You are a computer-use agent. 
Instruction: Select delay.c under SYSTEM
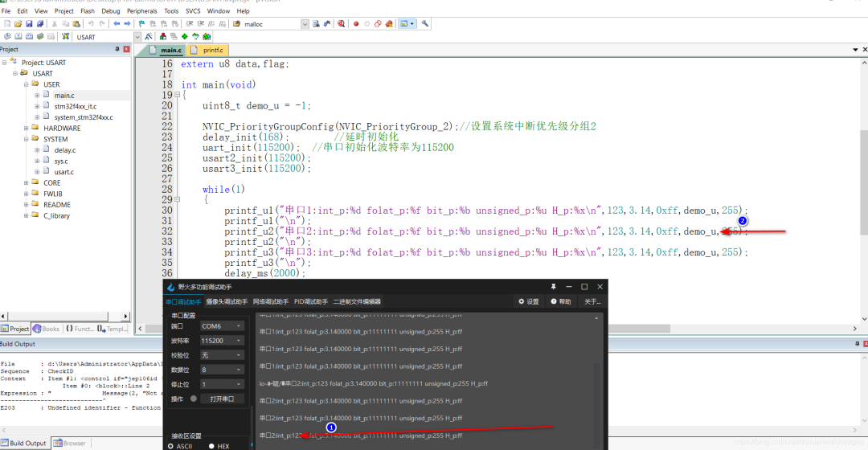coord(65,150)
